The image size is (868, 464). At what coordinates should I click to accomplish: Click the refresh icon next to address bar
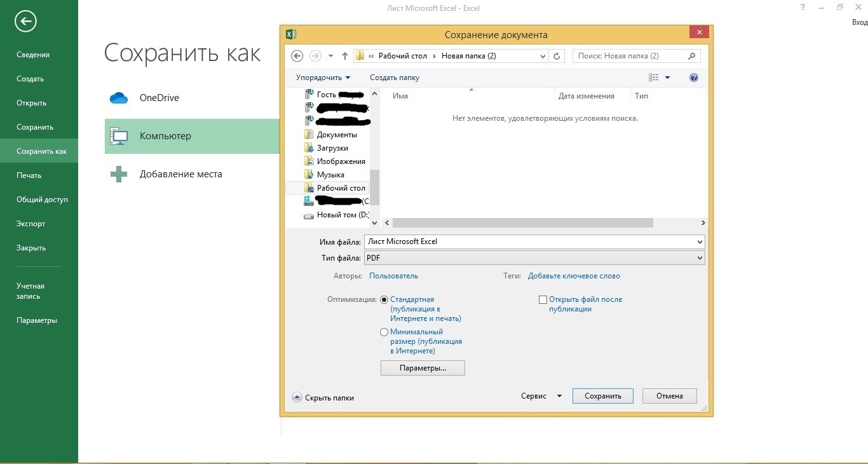557,56
